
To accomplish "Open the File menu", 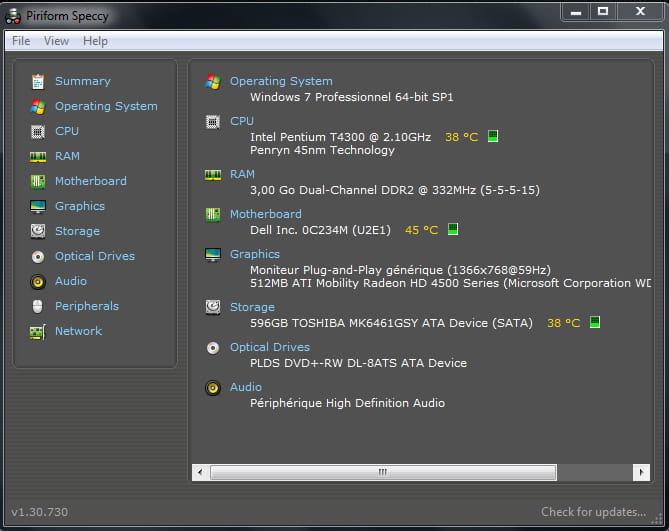I will [x=21, y=41].
